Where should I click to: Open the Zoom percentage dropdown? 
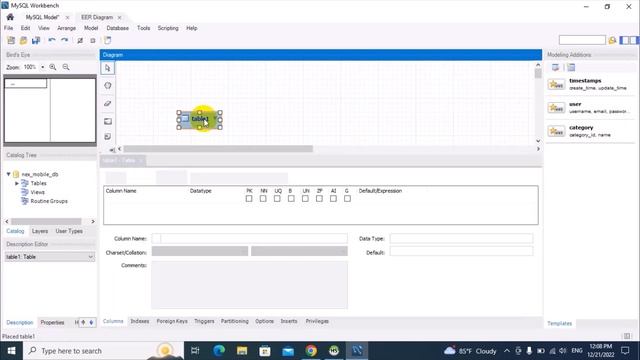(42, 67)
